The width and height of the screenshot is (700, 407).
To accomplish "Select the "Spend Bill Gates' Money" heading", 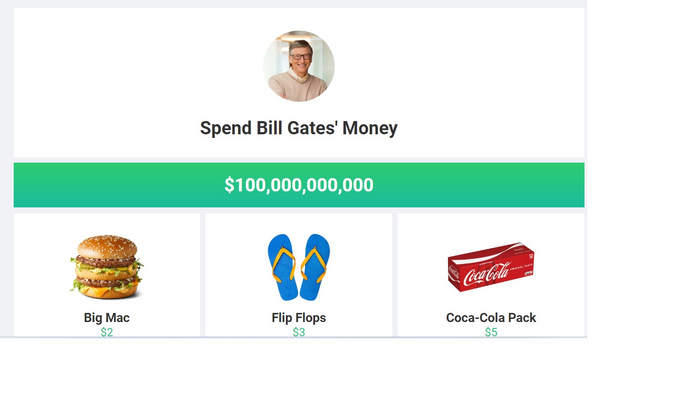I will point(298,128).
